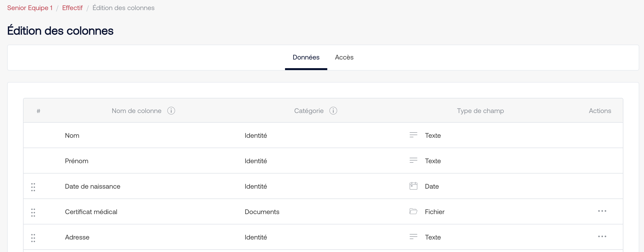Click drag handle on Certificat médical row
Image resolution: width=644 pixels, height=252 pixels.
click(x=33, y=212)
